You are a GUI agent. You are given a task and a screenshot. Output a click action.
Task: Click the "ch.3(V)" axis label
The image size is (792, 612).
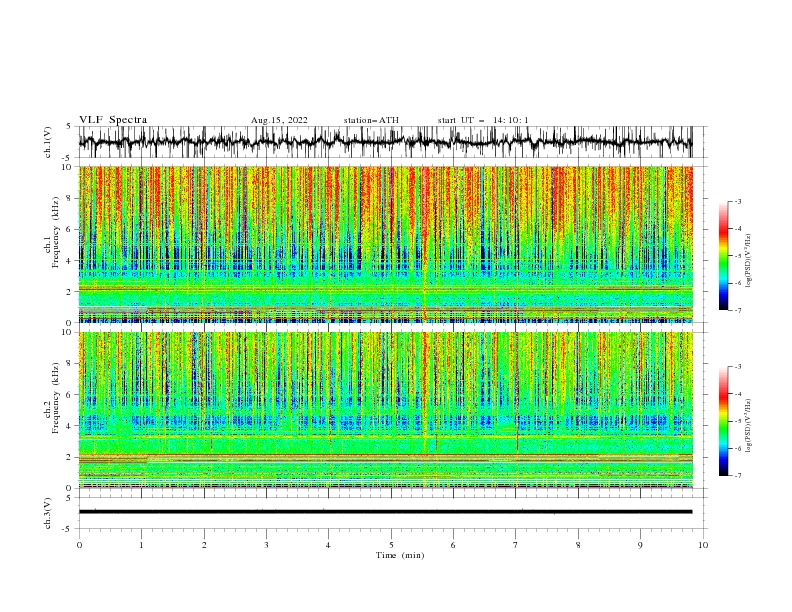point(48,513)
